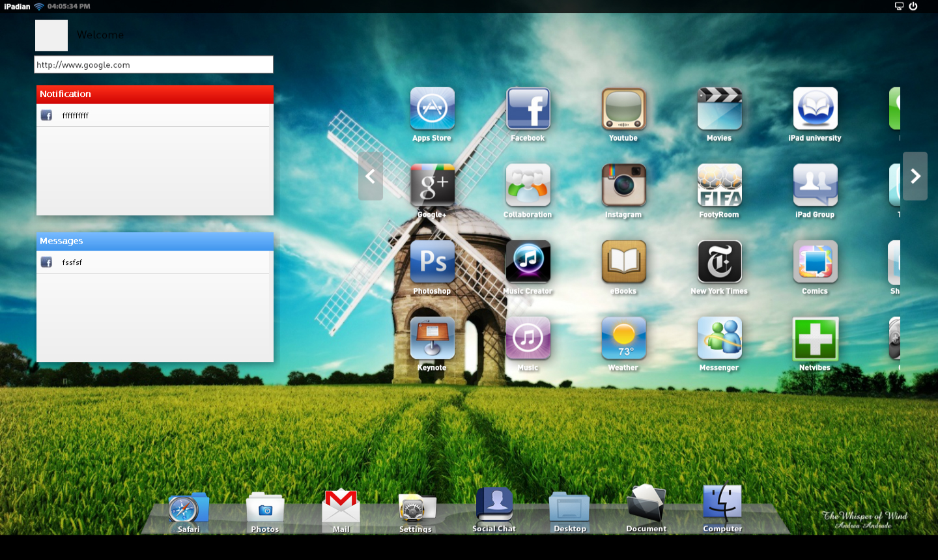Launch iPad university app
938x560 pixels.
(816, 109)
